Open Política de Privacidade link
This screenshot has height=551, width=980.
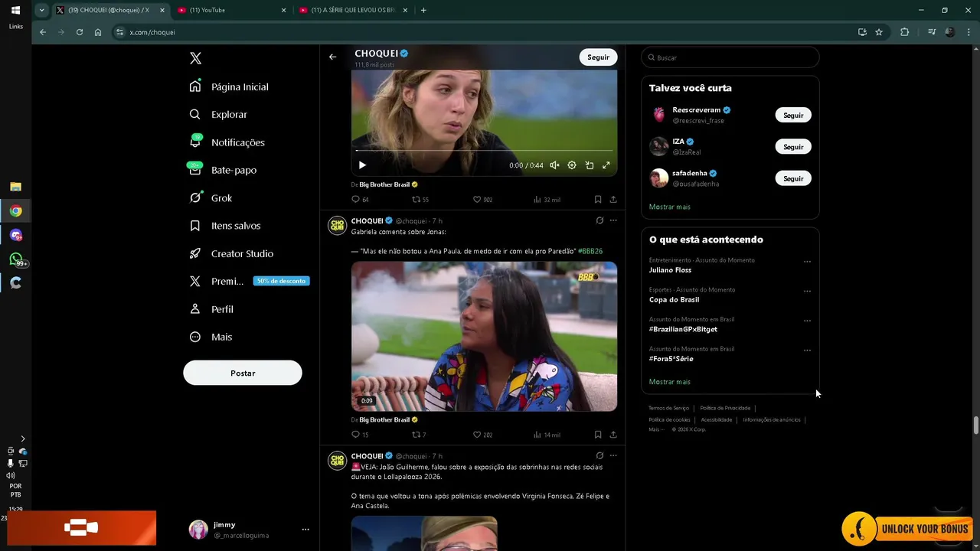[x=725, y=408]
